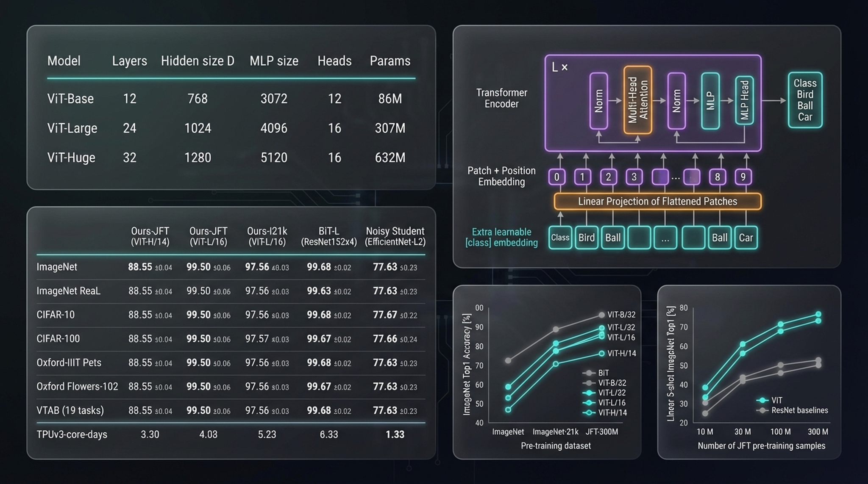
Task: Select the 'Ours-I21k (ViT-L/16)' column header
Action: pos(267,236)
